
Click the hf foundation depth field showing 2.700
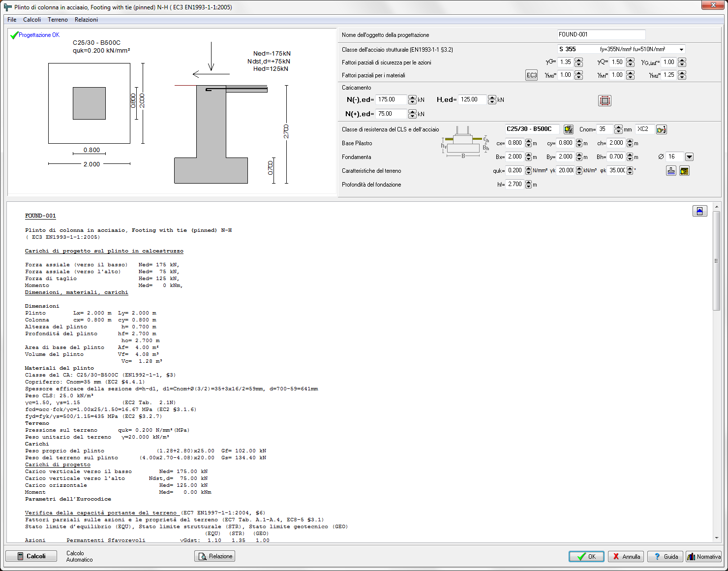(515, 185)
